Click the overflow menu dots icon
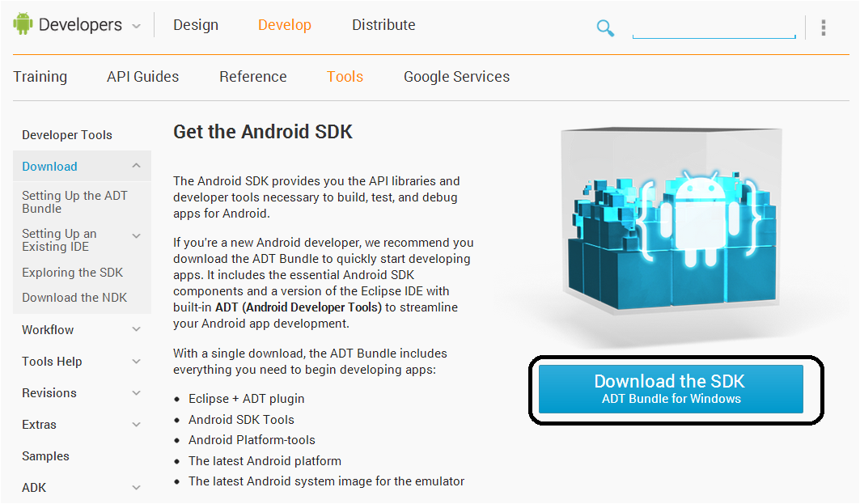Viewport: 860px width, 504px height. click(823, 28)
